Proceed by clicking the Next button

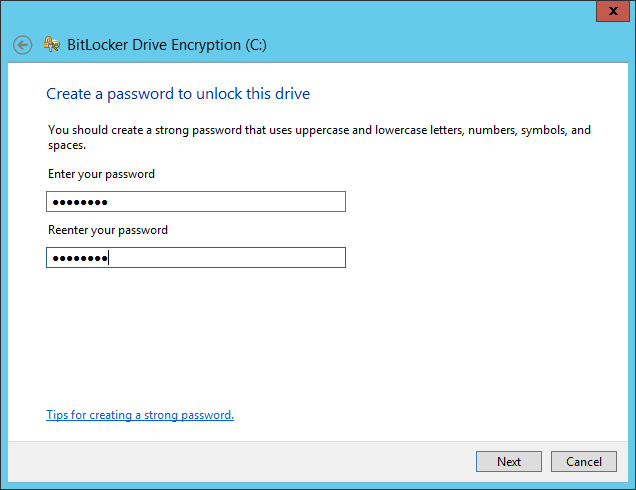509,462
